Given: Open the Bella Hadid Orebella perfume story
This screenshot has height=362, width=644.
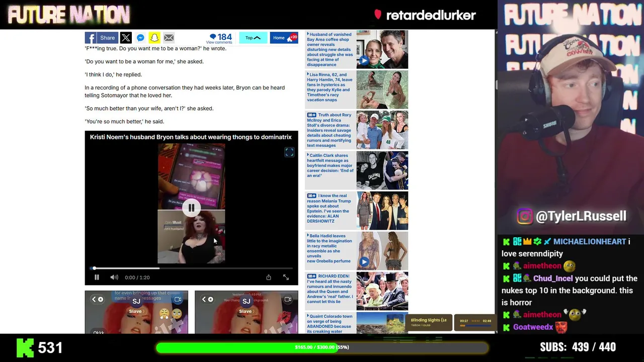Looking at the screenshot, I should (x=330, y=248).
